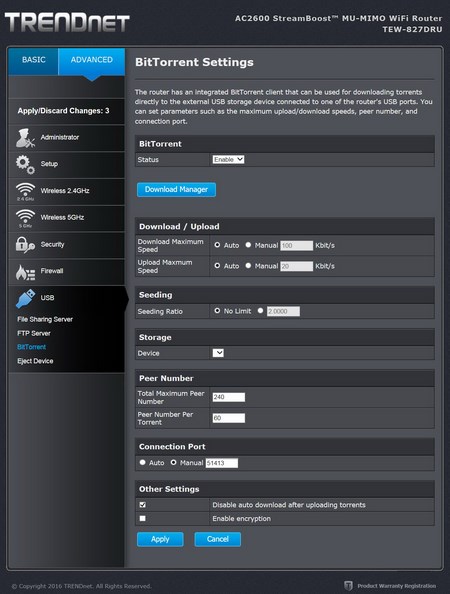
Task: Select the Wireless 2.4GHz WiFi icon
Action: click(x=25, y=191)
